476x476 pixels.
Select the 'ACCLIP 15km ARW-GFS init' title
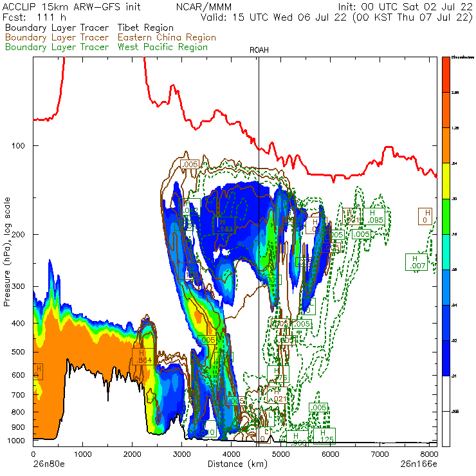(71, 6)
